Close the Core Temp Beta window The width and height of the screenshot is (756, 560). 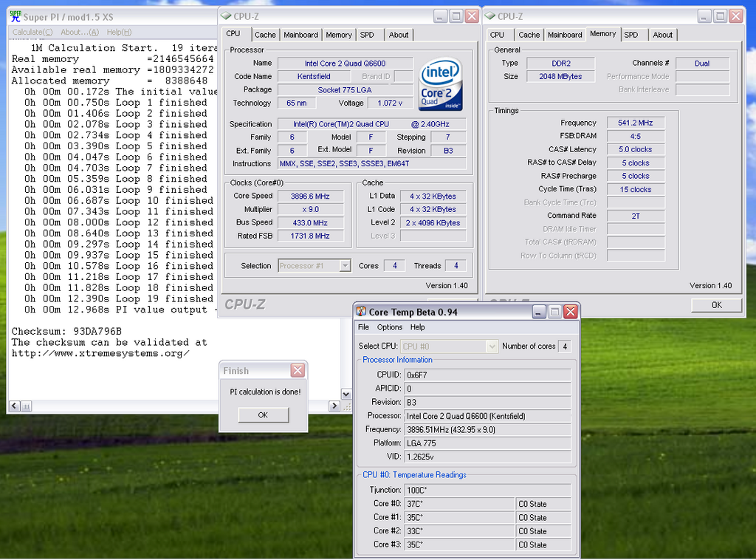pyautogui.click(x=571, y=312)
